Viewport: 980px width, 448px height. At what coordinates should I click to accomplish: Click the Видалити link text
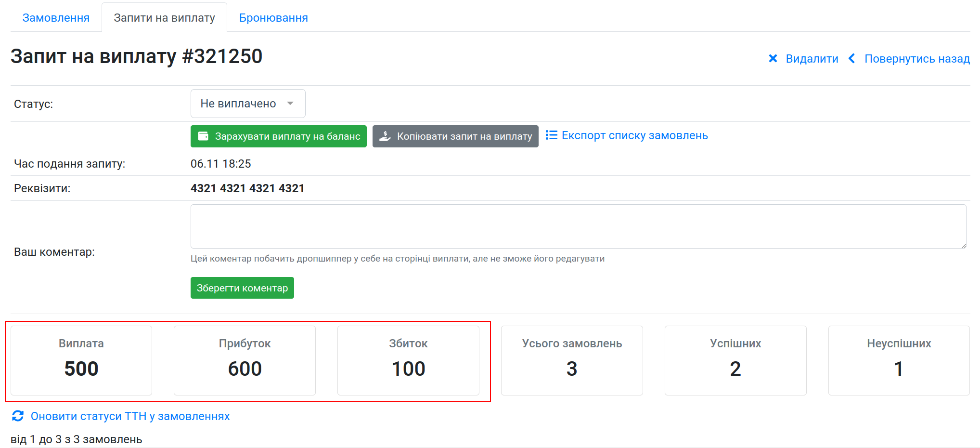click(812, 59)
